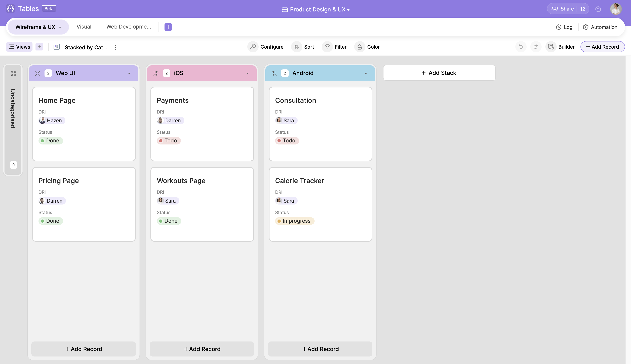Screen dimensions: 631x364
Task: Open Automation settings
Action: 600,27
